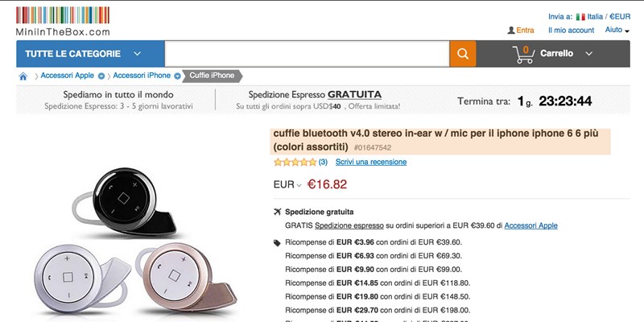This screenshot has height=322, width=644.
Task: Expand the Tutte le Categorie dropdown
Action: [138, 54]
